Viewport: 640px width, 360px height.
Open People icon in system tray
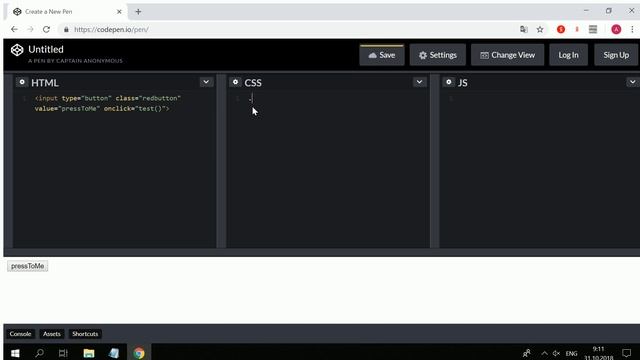[527, 353]
